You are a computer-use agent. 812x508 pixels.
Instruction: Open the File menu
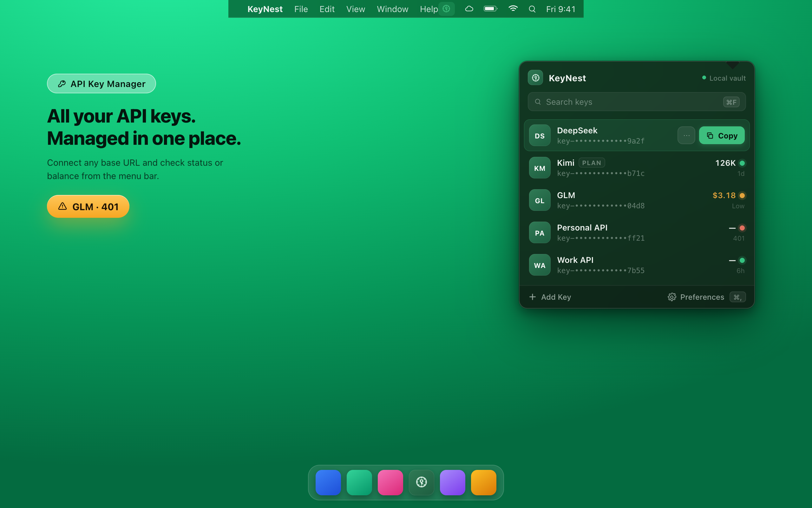pos(301,9)
